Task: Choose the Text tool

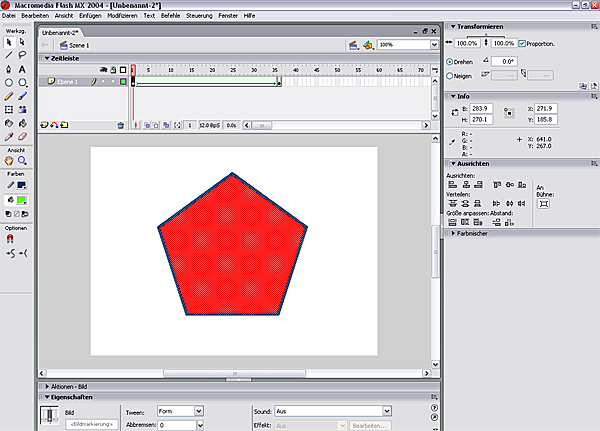Action: [22, 68]
